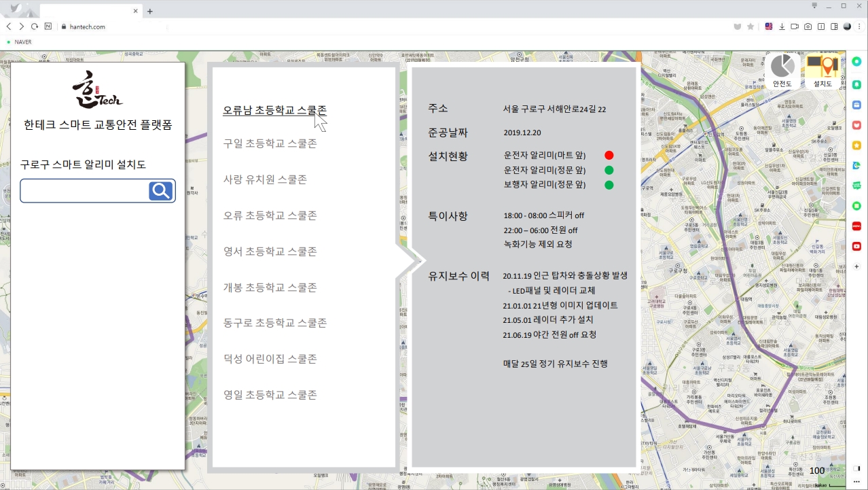Select 오류남 초등학교 스쿨존 from list
This screenshot has height=490, width=868.
point(274,110)
